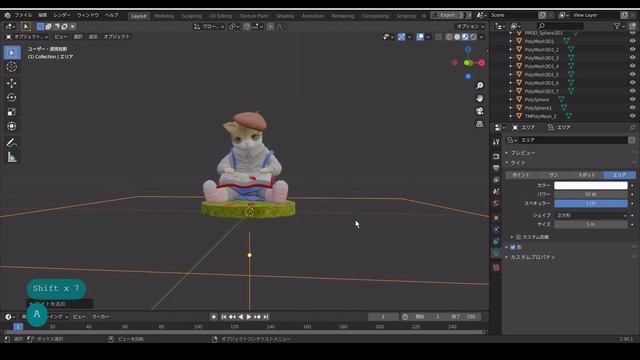Open the オブジェクト mode dropdown
Image resolution: width=640 pixels, height=360 pixels.
coord(27,37)
